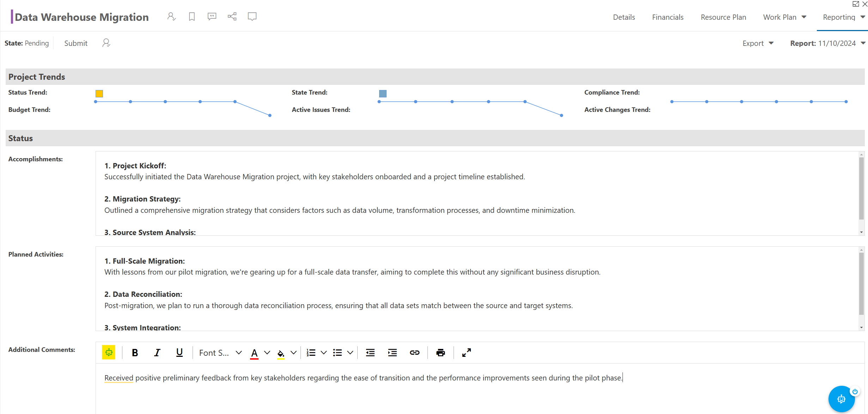Toggle bold formatting

(135, 353)
